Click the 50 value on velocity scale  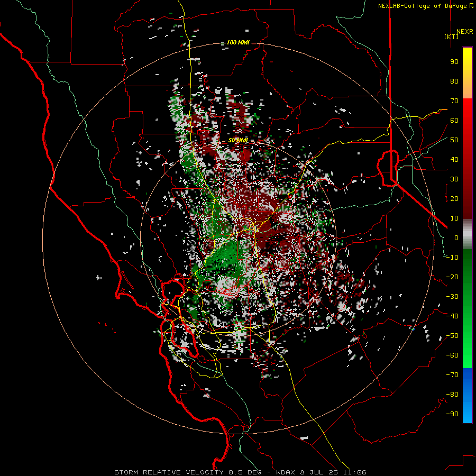click(454, 140)
